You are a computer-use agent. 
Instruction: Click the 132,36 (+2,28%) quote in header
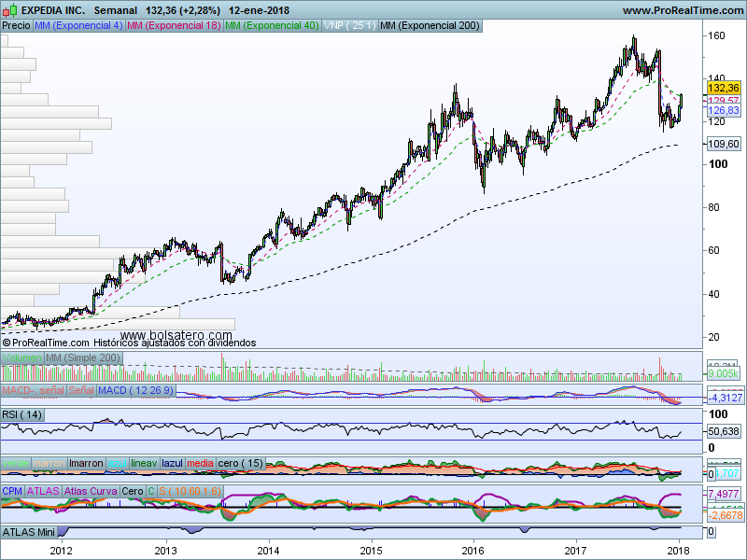pos(183,10)
